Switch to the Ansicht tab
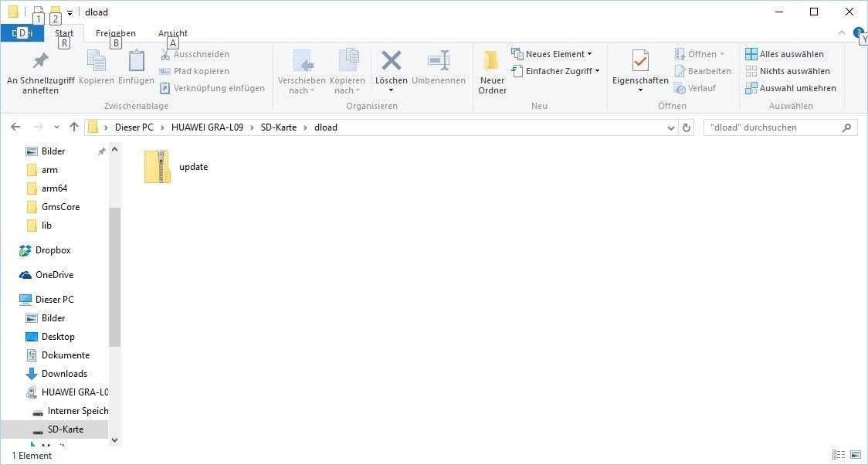Screen dimensions: 868x465 pos(173,33)
